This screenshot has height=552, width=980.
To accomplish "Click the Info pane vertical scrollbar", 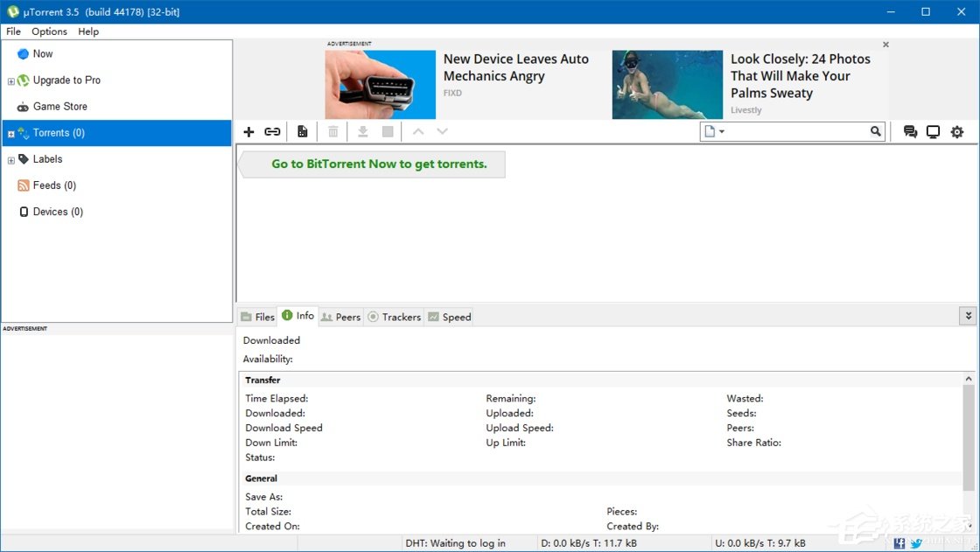I will tap(968, 437).
